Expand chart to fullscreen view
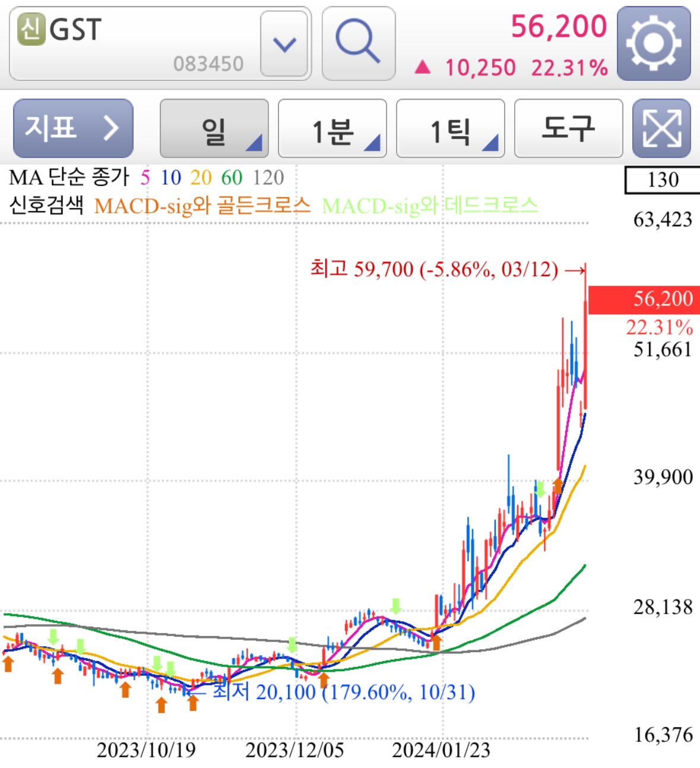Image resolution: width=700 pixels, height=768 pixels. tap(661, 128)
